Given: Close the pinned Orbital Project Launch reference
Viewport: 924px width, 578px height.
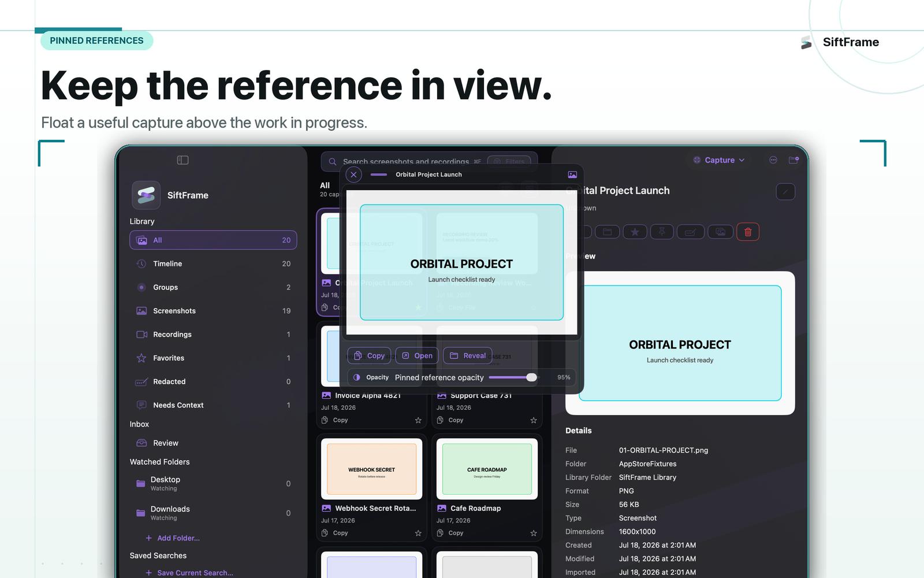Looking at the screenshot, I should click(x=354, y=175).
